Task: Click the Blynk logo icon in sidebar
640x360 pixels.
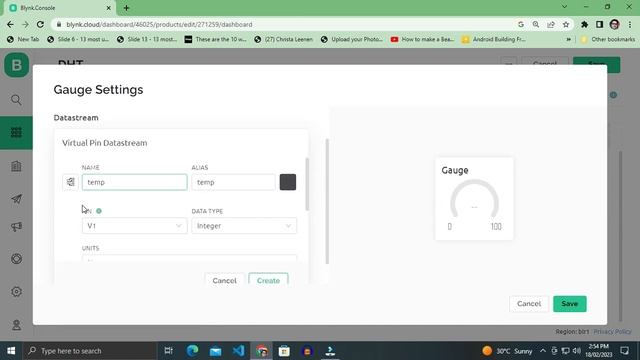Action: pyautogui.click(x=17, y=65)
